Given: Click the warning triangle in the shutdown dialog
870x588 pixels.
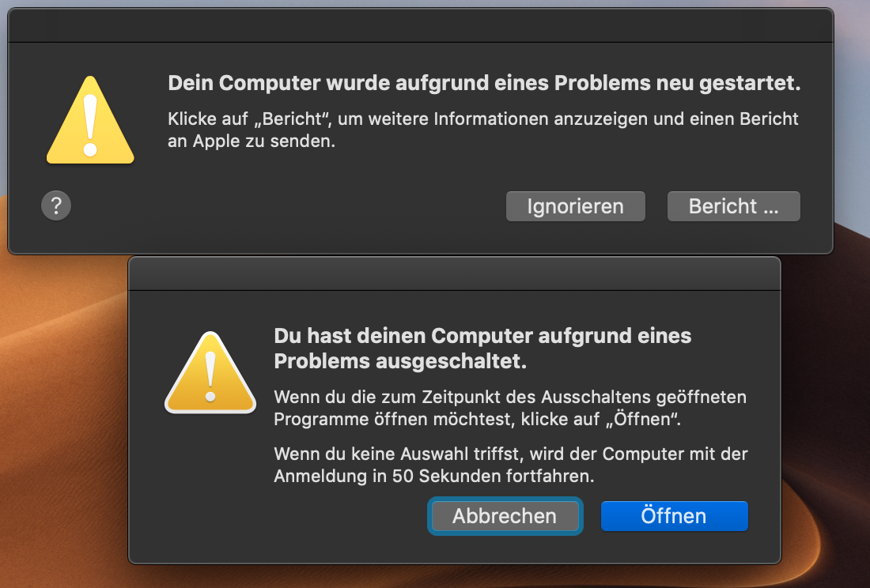Looking at the screenshot, I should [x=210, y=373].
